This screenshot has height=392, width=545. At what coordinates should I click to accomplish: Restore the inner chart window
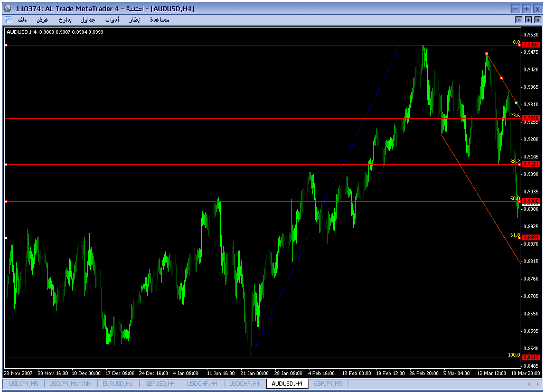(528, 20)
